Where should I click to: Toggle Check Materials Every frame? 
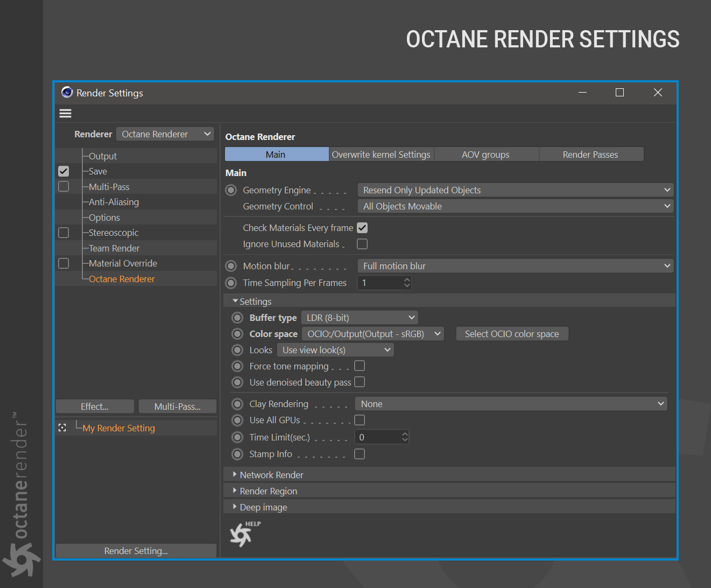362,228
